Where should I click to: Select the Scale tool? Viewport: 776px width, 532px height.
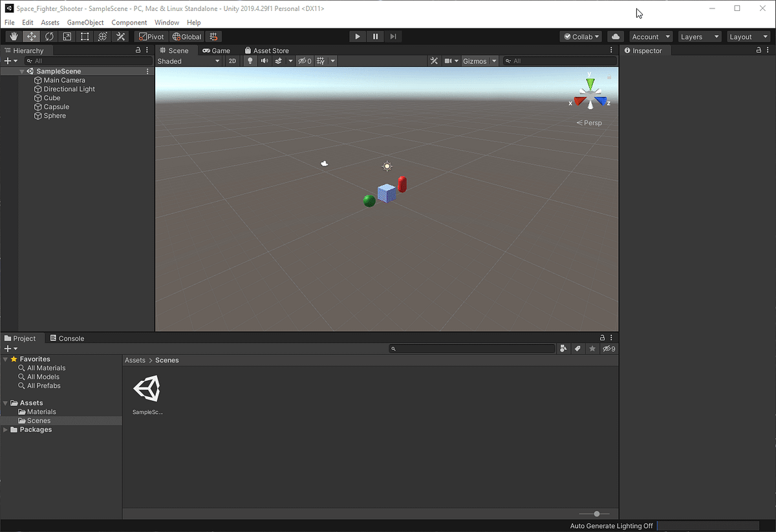tap(67, 37)
